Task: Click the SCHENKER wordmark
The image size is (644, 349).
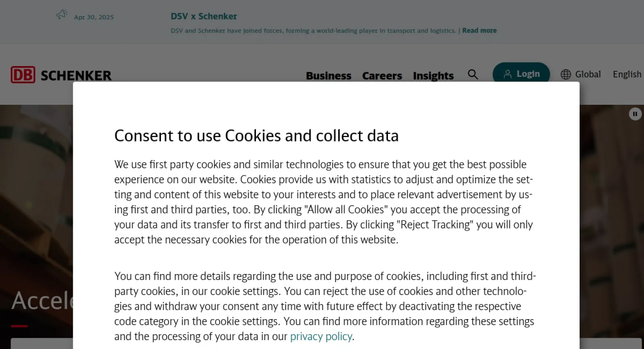Action: [76, 76]
